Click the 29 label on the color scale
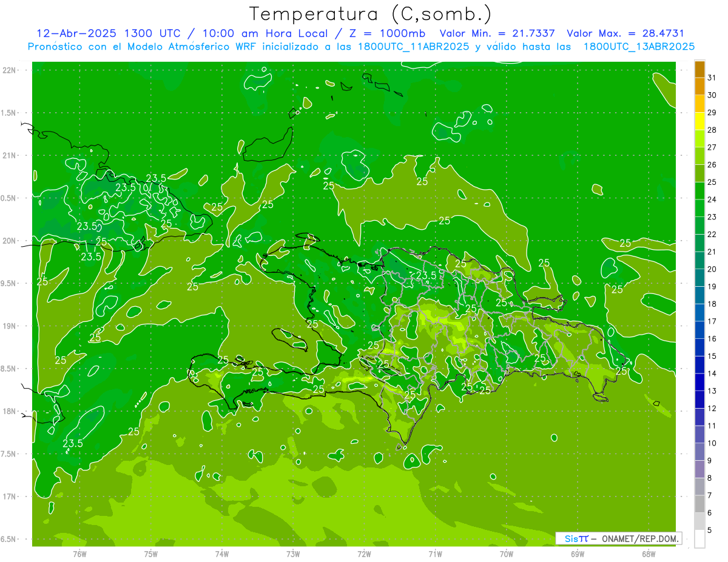Screen dimensions: 728x562 click(x=712, y=112)
